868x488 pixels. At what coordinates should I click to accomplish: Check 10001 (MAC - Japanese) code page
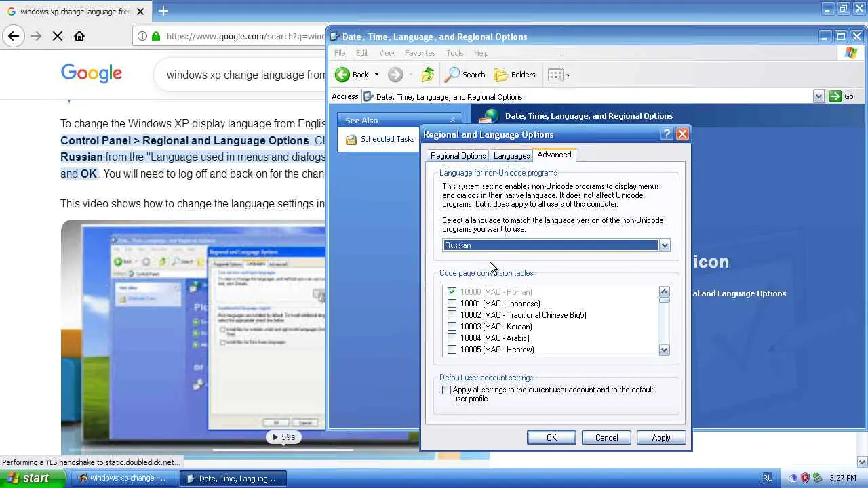(452, 304)
